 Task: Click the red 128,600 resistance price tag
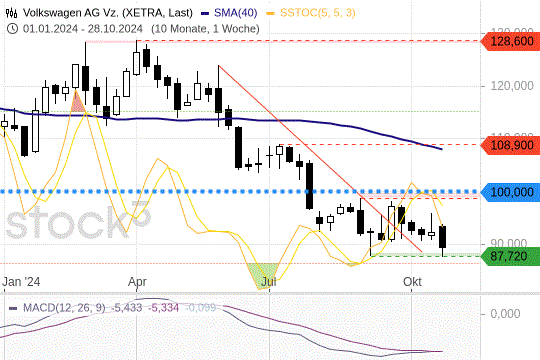pos(510,41)
